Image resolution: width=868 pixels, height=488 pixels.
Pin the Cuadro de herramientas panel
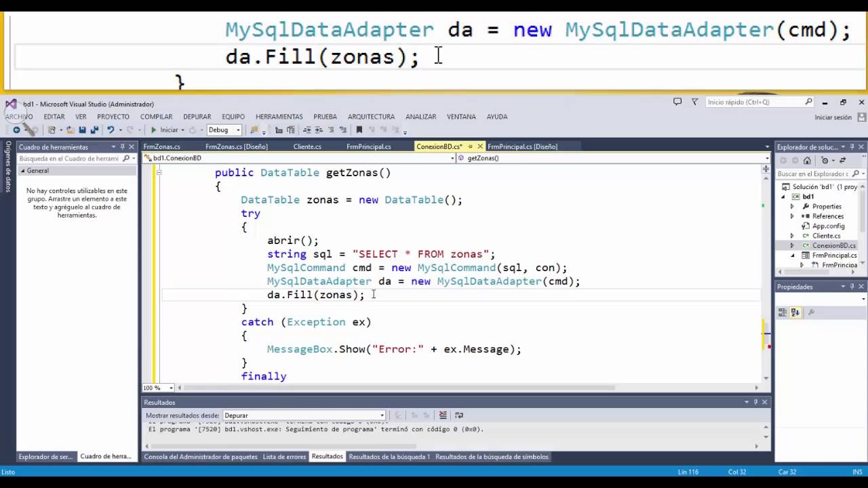122,146
